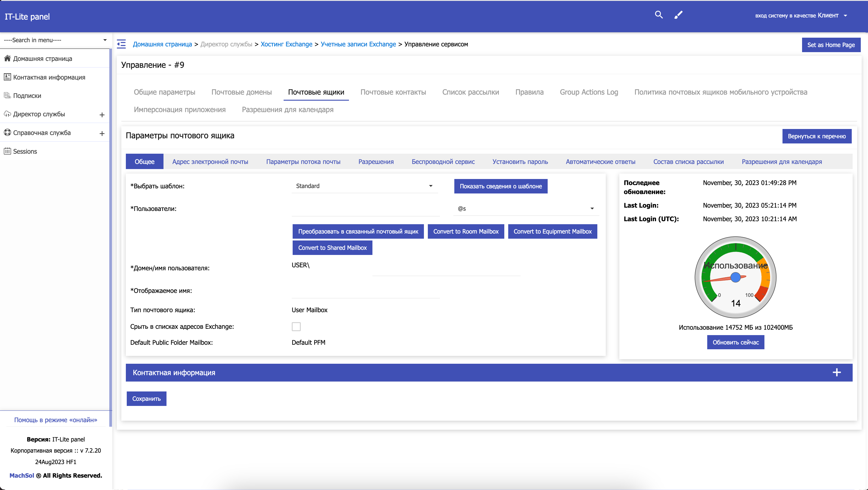
Task: Follow Учетные записи Exchange breadcrumb link
Action: [x=358, y=44]
